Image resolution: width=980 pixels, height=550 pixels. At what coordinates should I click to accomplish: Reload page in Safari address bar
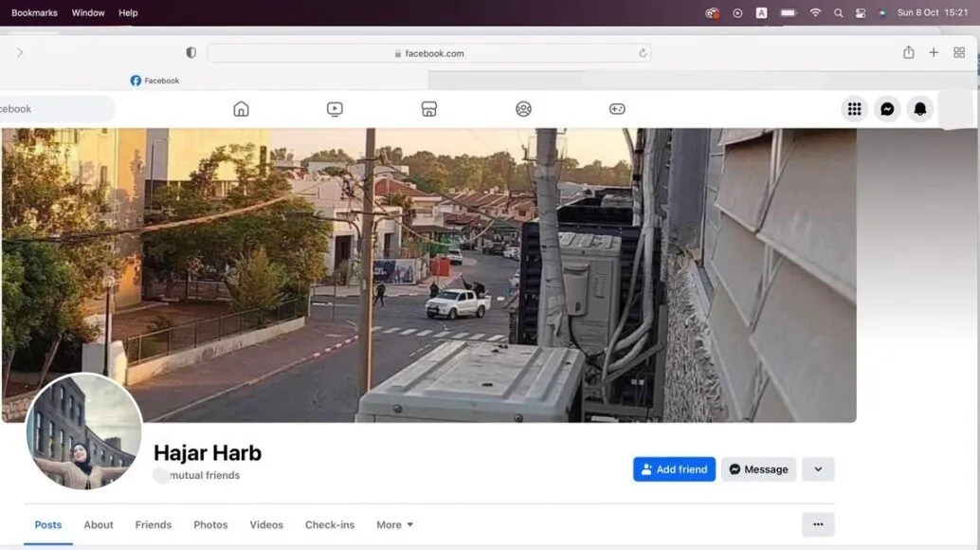[x=643, y=53]
